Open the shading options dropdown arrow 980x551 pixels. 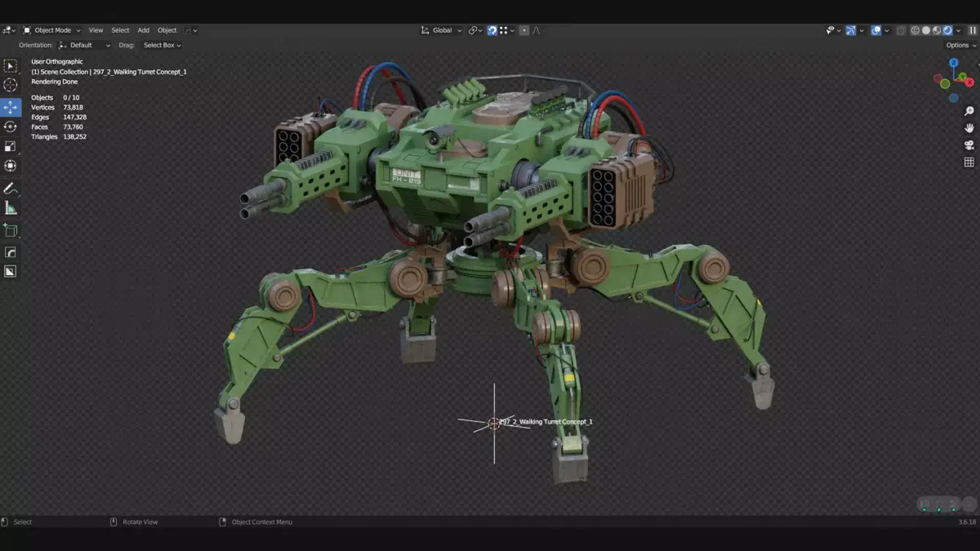(x=959, y=30)
